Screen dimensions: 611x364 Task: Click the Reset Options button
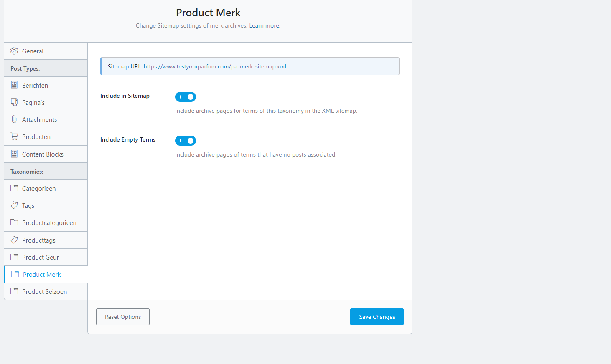click(123, 317)
